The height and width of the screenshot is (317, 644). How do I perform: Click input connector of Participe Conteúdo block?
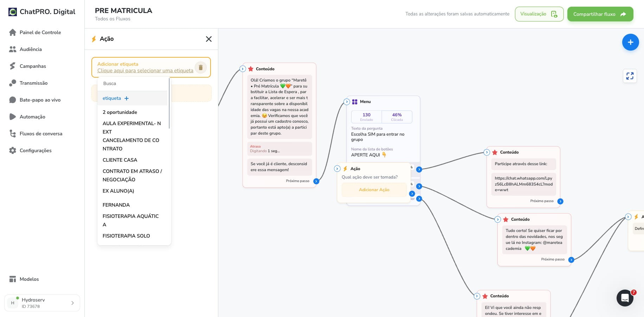coord(487,152)
